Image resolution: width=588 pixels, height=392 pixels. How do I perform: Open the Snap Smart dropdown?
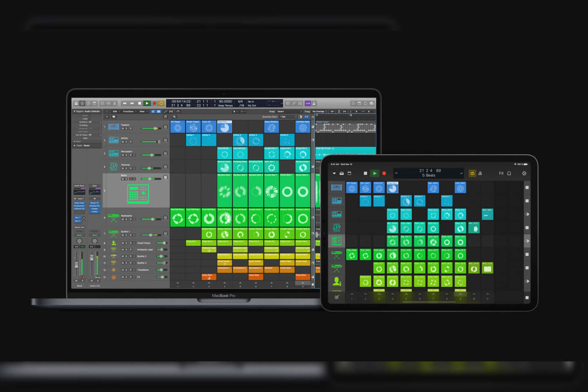coord(290,111)
